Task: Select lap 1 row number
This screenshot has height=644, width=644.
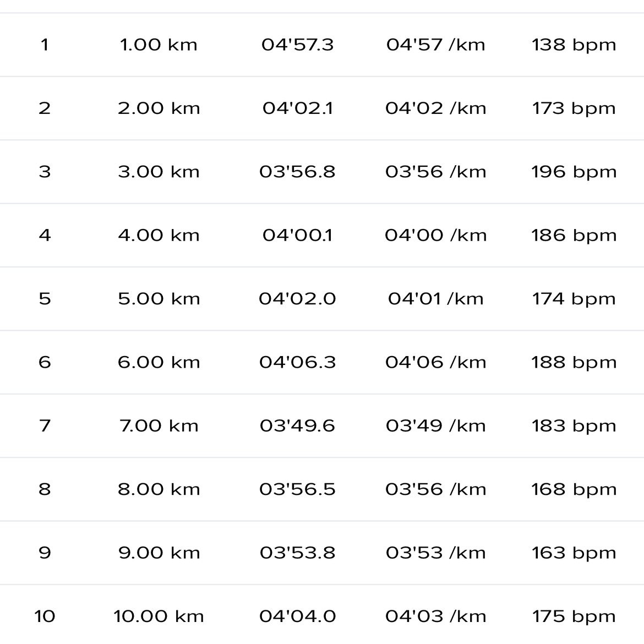Action: [45, 45]
